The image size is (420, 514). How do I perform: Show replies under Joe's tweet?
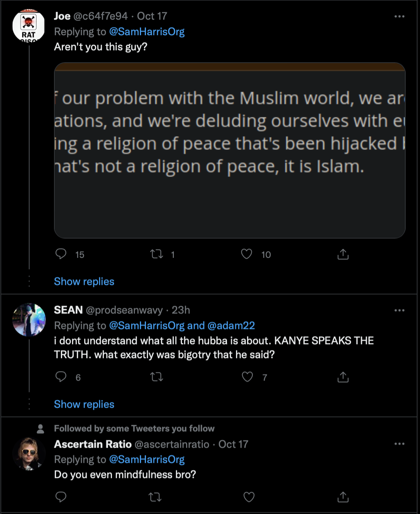click(x=84, y=282)
